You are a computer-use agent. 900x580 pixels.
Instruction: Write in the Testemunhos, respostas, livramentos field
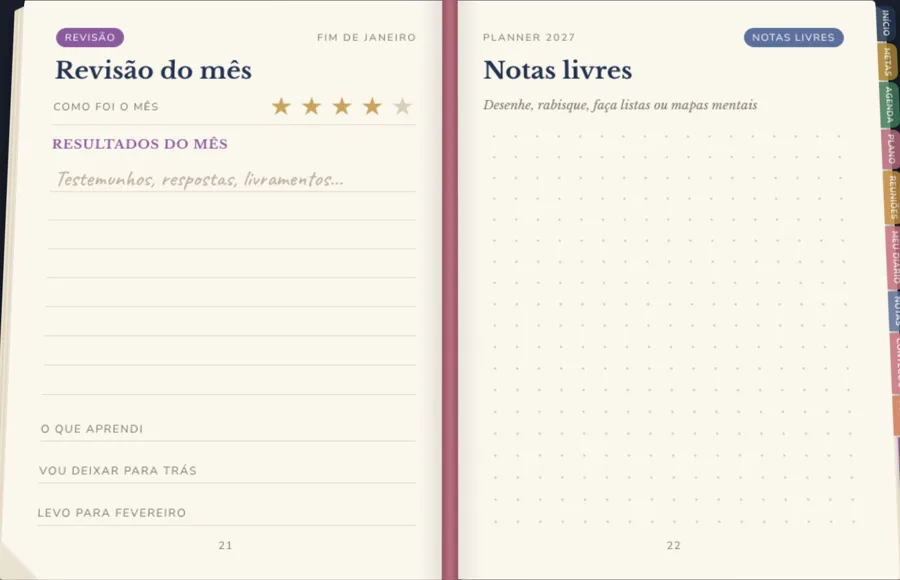[x=232, y=179]
